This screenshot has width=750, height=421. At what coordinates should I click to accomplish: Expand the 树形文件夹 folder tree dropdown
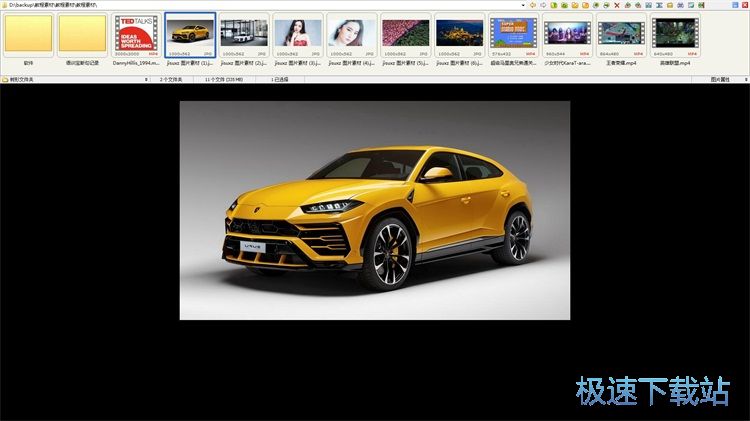(146, 79)
